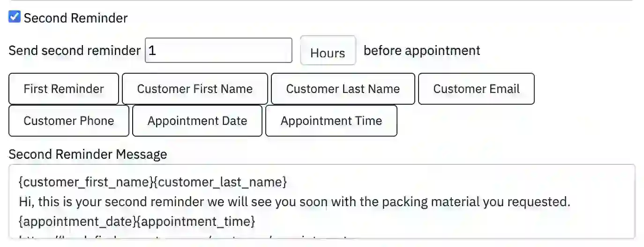
Task: Add the Customer Last Name placeholder button
Action: tap(343, 89)
